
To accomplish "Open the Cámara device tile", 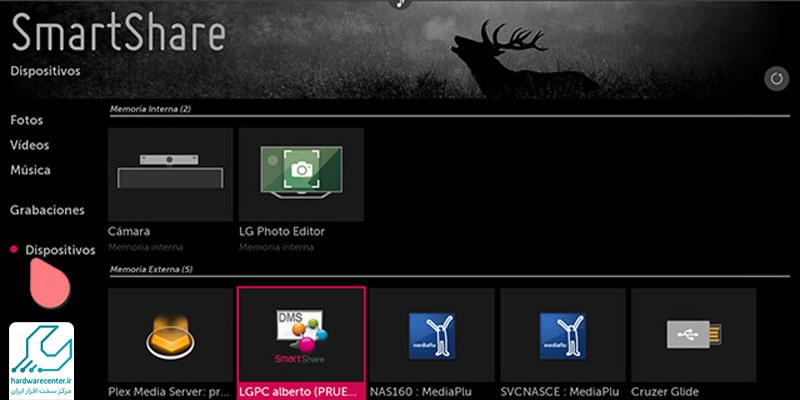I will tap(170, 174).
